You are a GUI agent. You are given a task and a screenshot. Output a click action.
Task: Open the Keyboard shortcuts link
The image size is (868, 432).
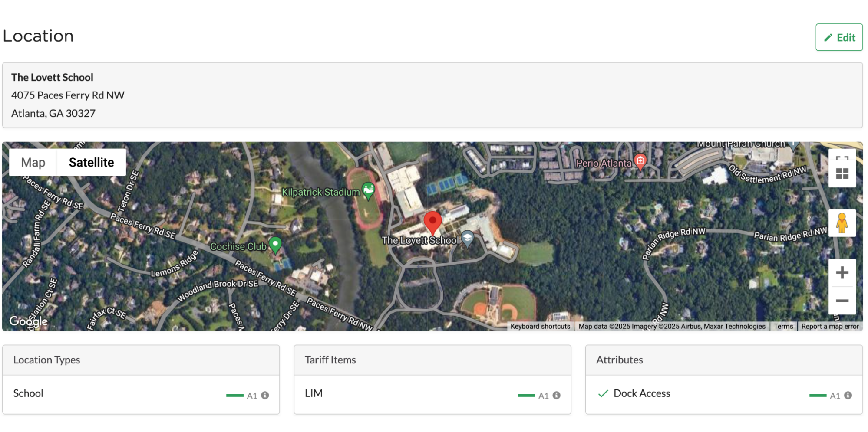point(540,327)
